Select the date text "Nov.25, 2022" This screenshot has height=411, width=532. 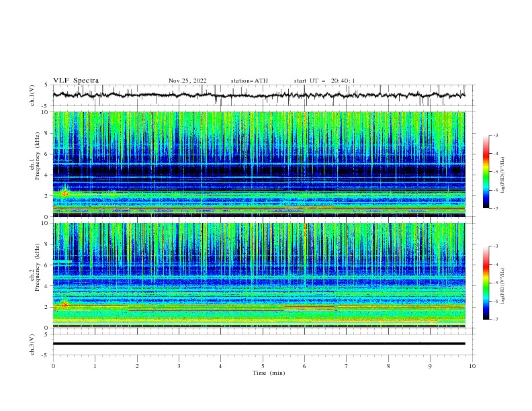[187, 81]
